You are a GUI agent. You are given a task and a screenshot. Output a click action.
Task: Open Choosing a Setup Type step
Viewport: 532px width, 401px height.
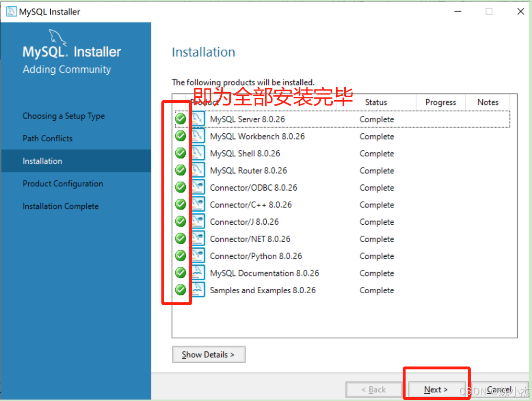[x=64, y=116]
